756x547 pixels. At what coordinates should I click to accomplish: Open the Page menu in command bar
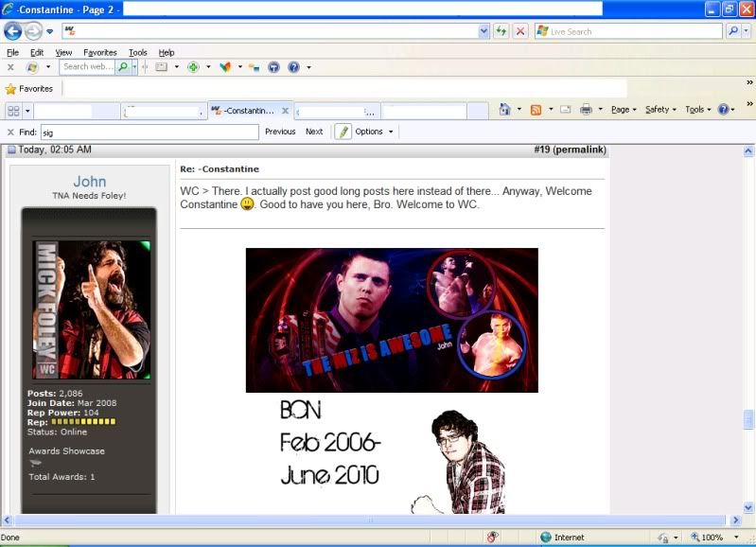tap(624, 110)
